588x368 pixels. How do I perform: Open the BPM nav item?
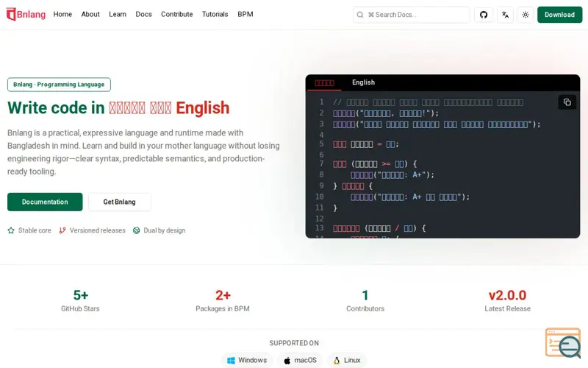tap(245, 14)
